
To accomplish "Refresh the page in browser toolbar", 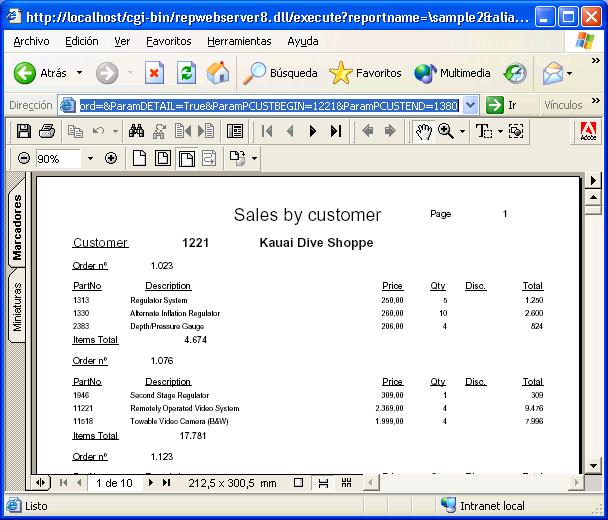I will pos(186,73).
